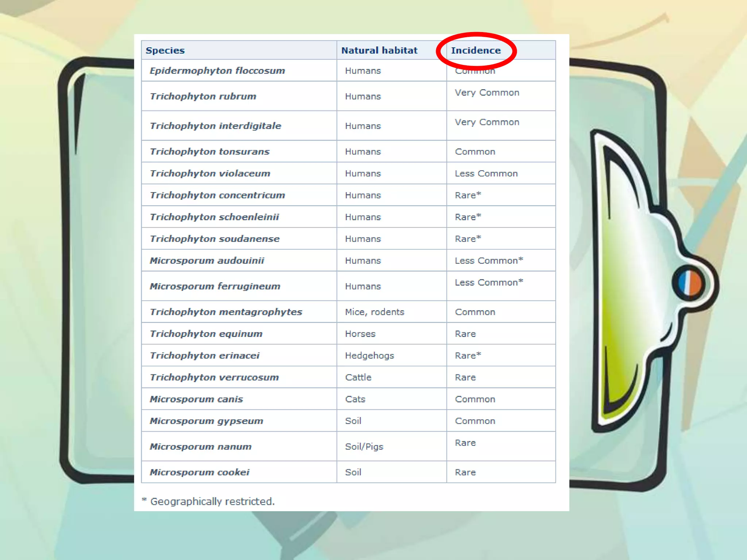Click Mice, rodents habitat cell
This screenshot has width=747, height=560.
375,312
